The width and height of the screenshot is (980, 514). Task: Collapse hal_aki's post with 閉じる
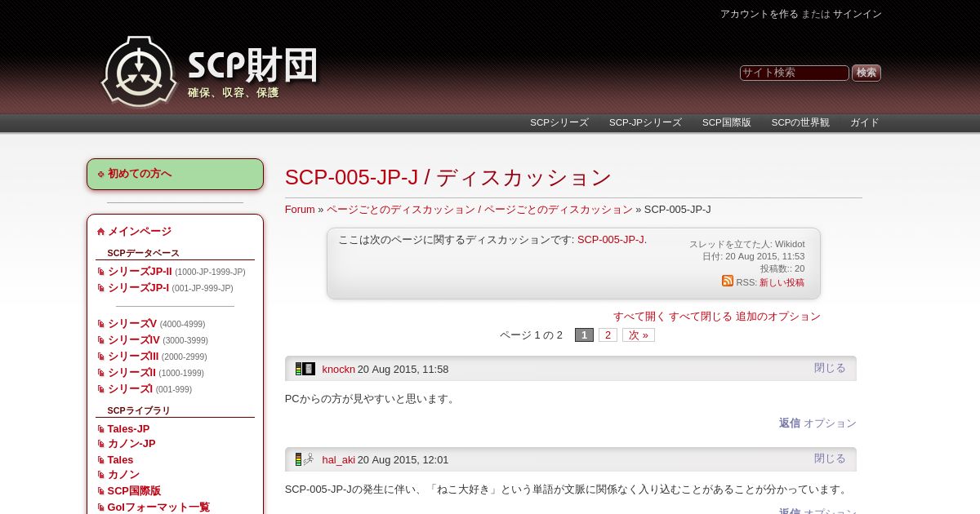pos(830,459)
